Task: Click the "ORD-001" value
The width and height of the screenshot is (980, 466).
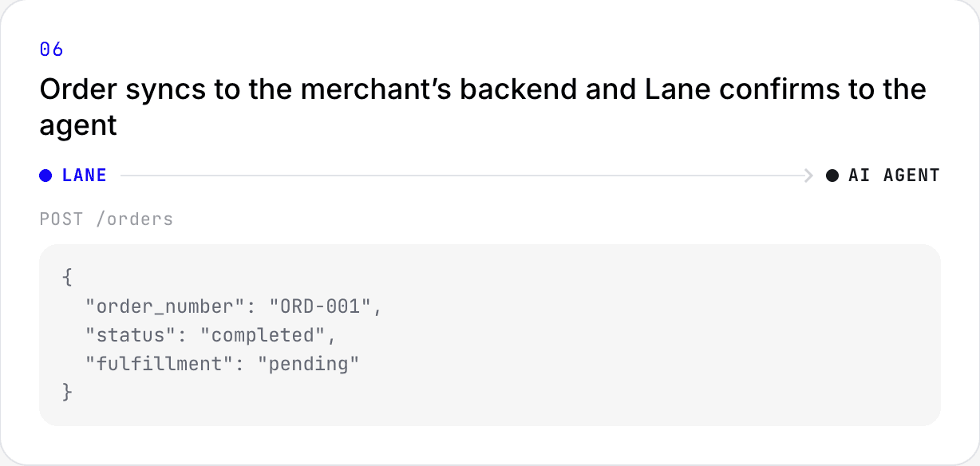Action: (x=320, y=306)
